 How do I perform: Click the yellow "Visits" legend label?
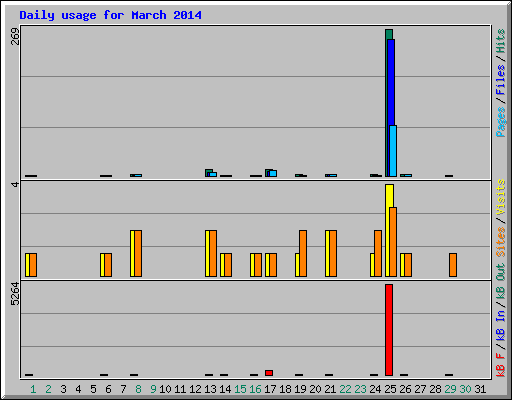click(x=500, y=197)
